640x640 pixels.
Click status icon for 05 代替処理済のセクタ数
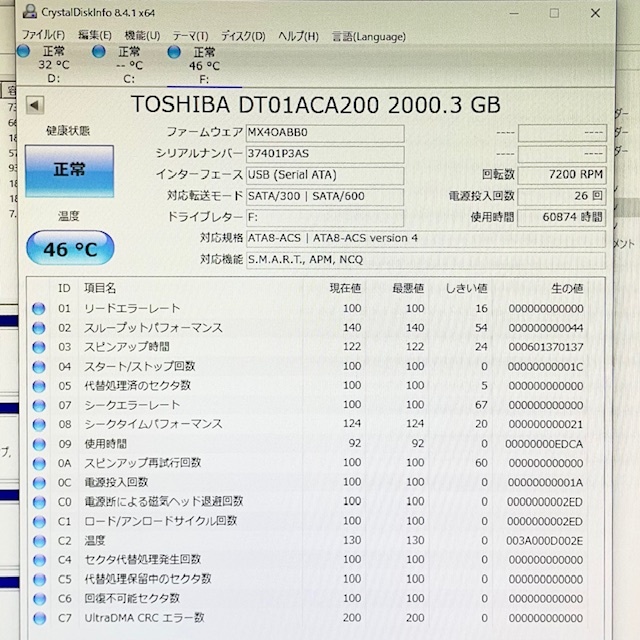tap(39, 386)
